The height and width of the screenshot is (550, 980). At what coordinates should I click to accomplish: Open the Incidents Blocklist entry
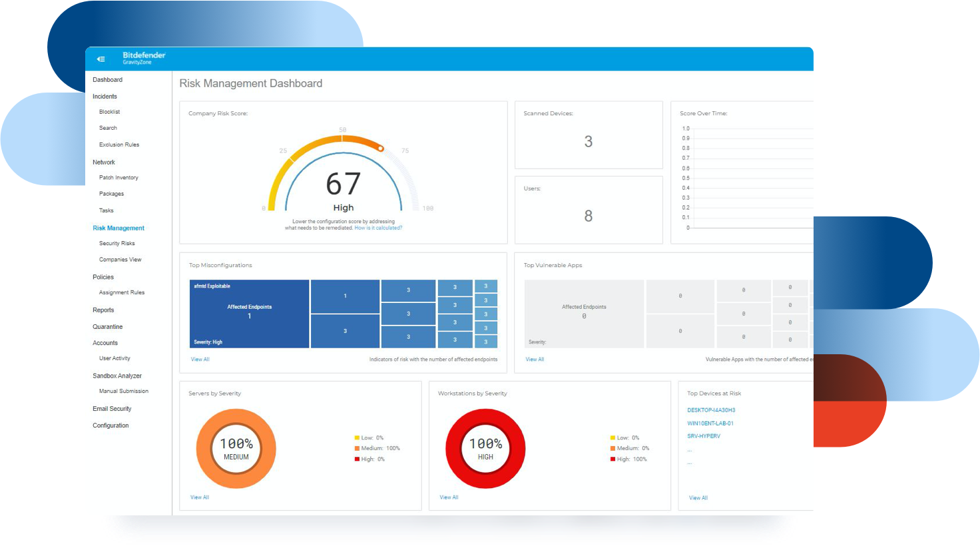109,112
